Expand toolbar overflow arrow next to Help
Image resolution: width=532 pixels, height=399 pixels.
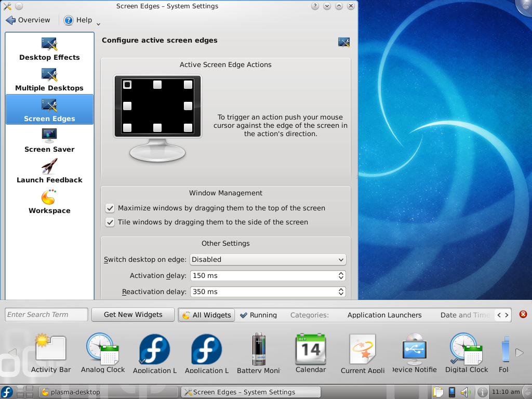coord(98,24)
